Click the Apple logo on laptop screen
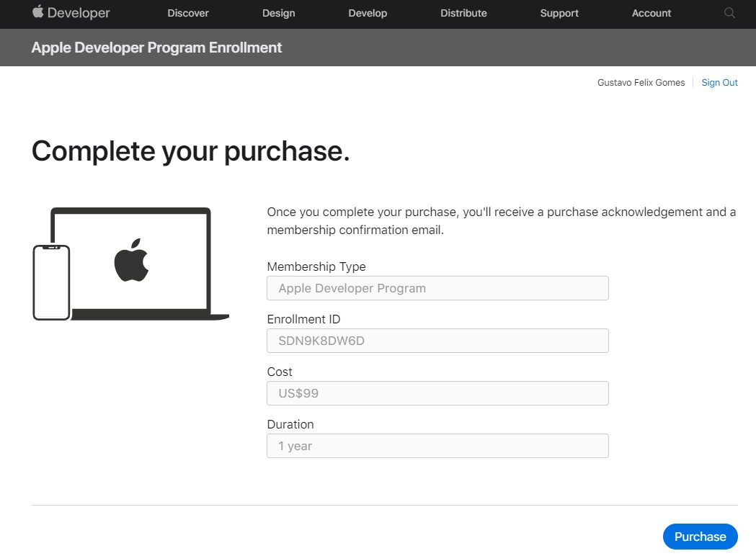The image size is (756, 556). tap(131, 260)
